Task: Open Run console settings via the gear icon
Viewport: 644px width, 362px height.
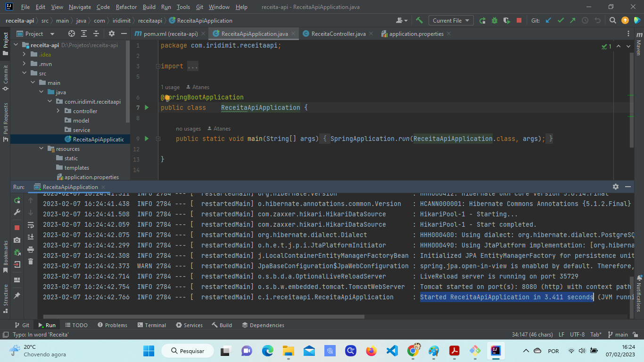Action: [x=616, y=187]
